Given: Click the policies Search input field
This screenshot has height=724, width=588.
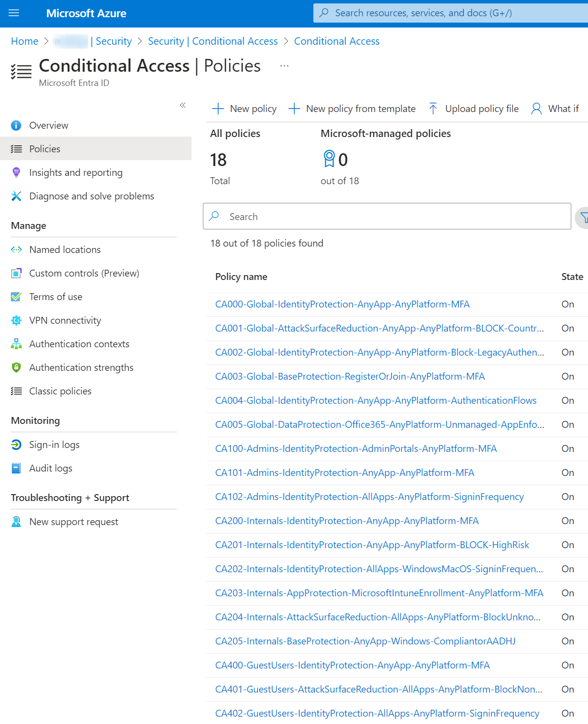Looking at the screenshot, I should [x=387, y=217].
